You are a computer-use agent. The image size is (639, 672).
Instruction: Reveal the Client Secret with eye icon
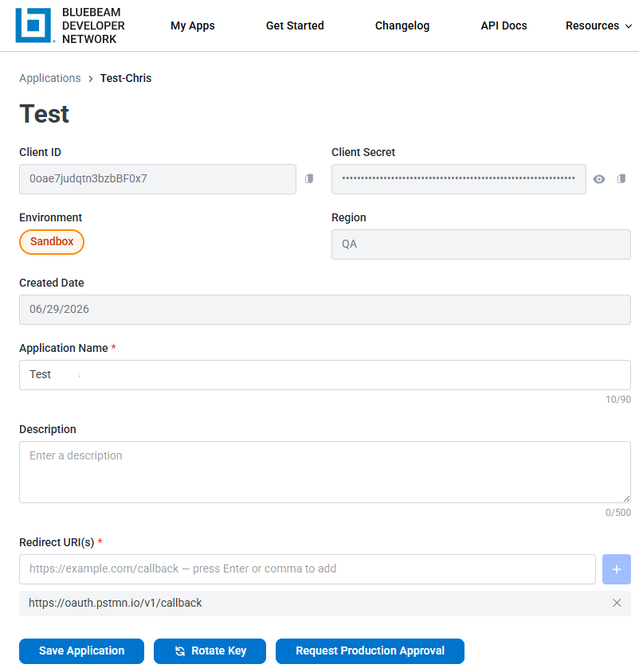pyautogui.click(x=599, y=179)
